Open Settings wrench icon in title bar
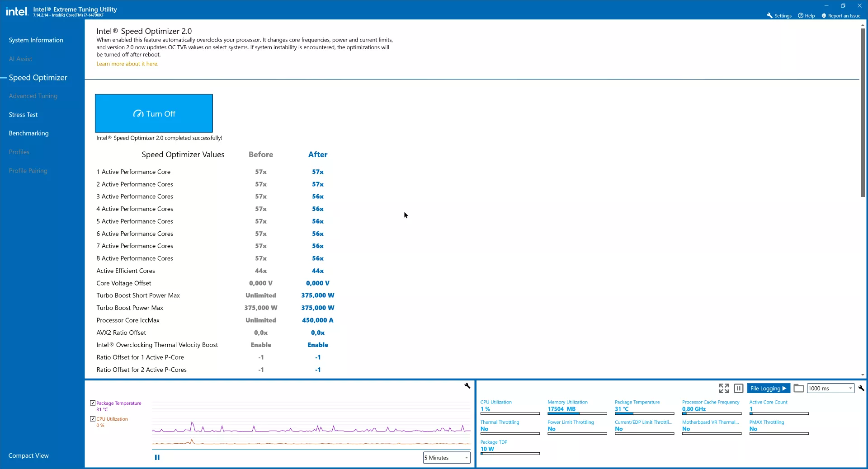The image size is (868, 469). 769,15
